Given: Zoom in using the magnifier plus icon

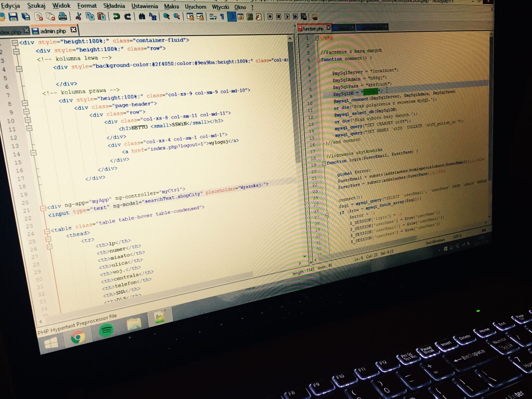Looking at the screenshot, I should (x=166, y=16).
